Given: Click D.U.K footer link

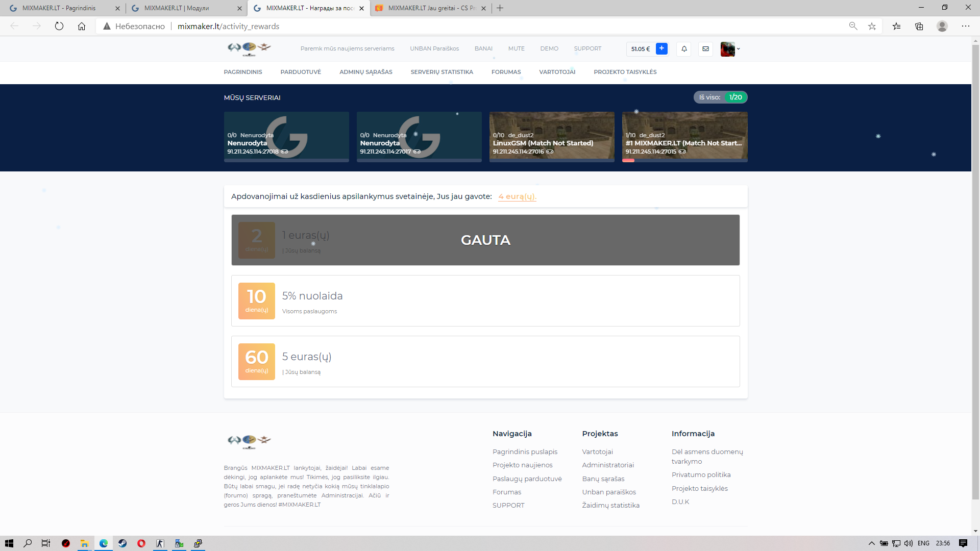Looking at the screenshot, I should pos(680,502).
